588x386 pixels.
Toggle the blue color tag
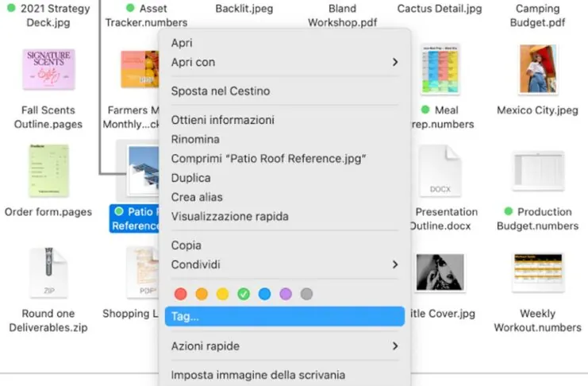pyautogui.click(x=264, y=294)
